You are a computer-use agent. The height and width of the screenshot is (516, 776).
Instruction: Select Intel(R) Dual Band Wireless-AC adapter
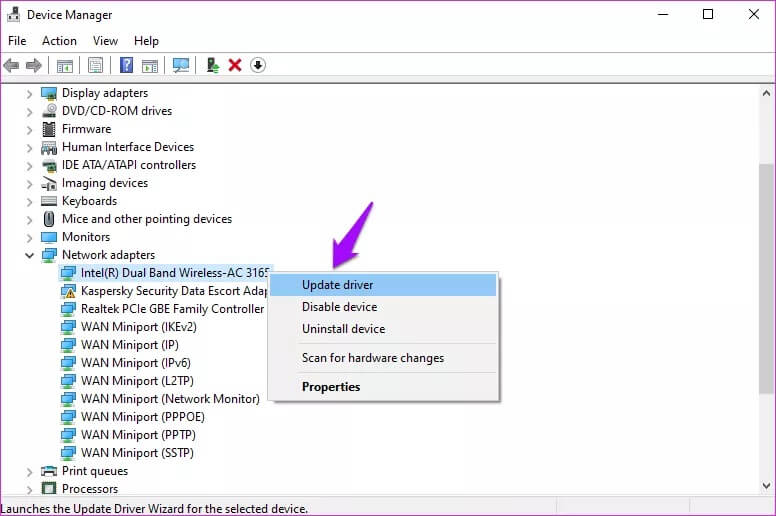click(175, 273)
